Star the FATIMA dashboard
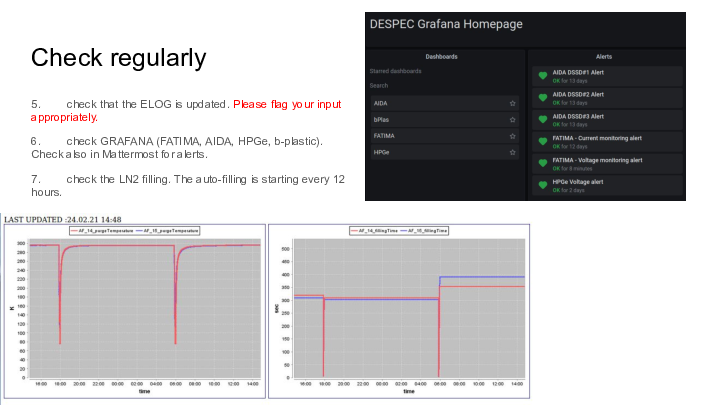Image resolution: width=720 pixels, height=405 pixels. (x=512, y=136)
